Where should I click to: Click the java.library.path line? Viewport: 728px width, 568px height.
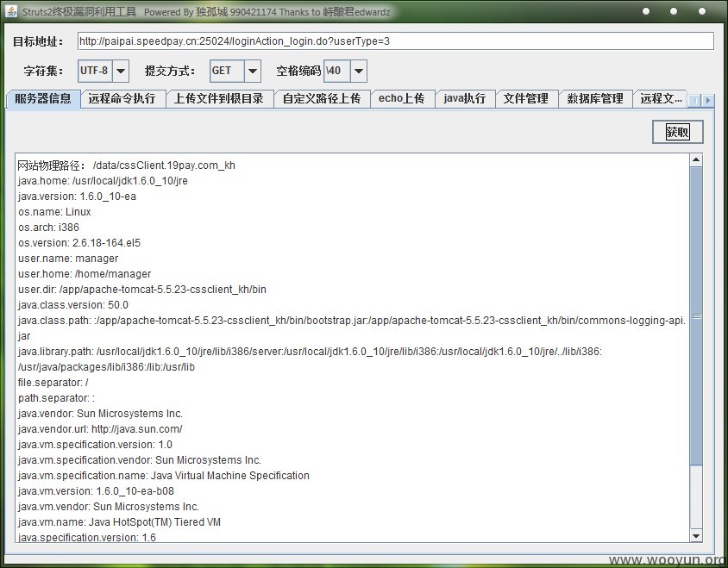310,359
